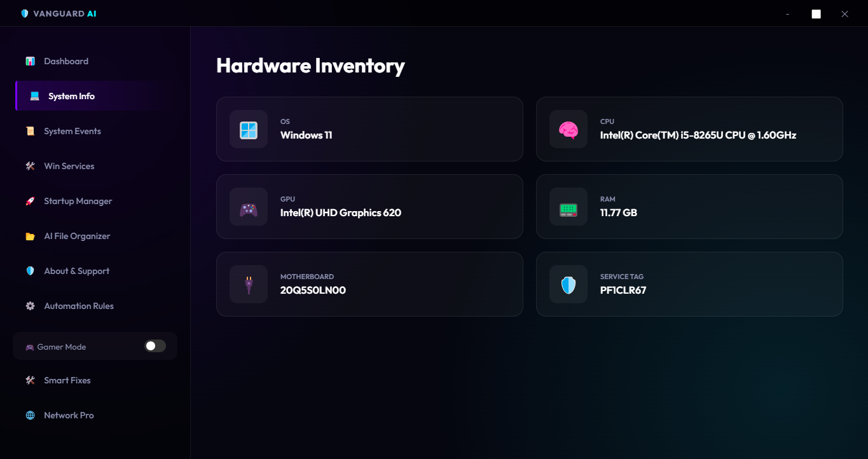The height and width of the screenshot is (459, 868).
Task: Click the VANGUARD AI title text
Action: [x=65, y=13]
